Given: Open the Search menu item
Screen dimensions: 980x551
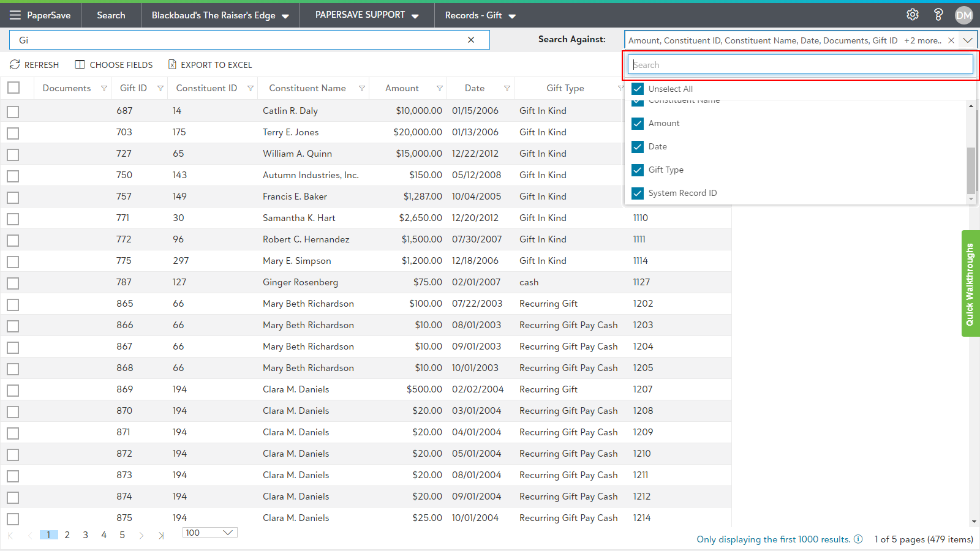Looking at the screenshot, I should [111, 15].
